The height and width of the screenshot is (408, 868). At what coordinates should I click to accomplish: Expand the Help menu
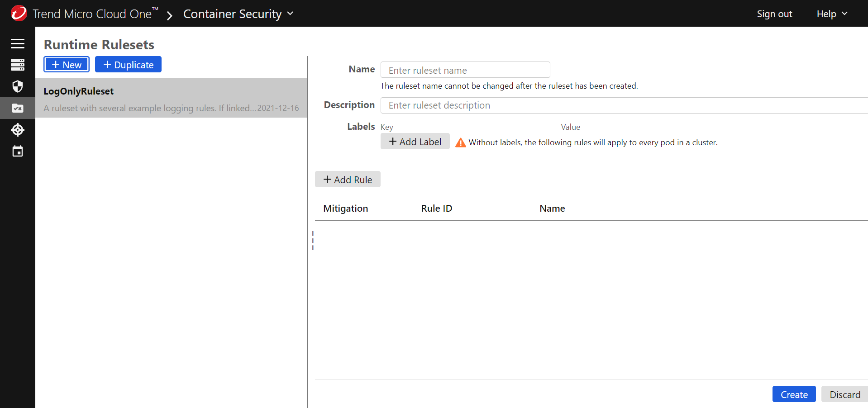(831, 14)
